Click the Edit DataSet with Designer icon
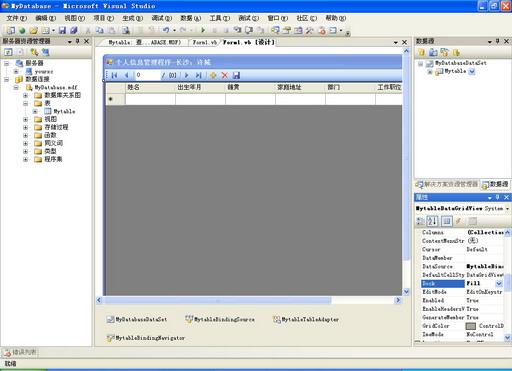Image resolution: width=512 pixels, height=371 pixels. coord(433,52)
